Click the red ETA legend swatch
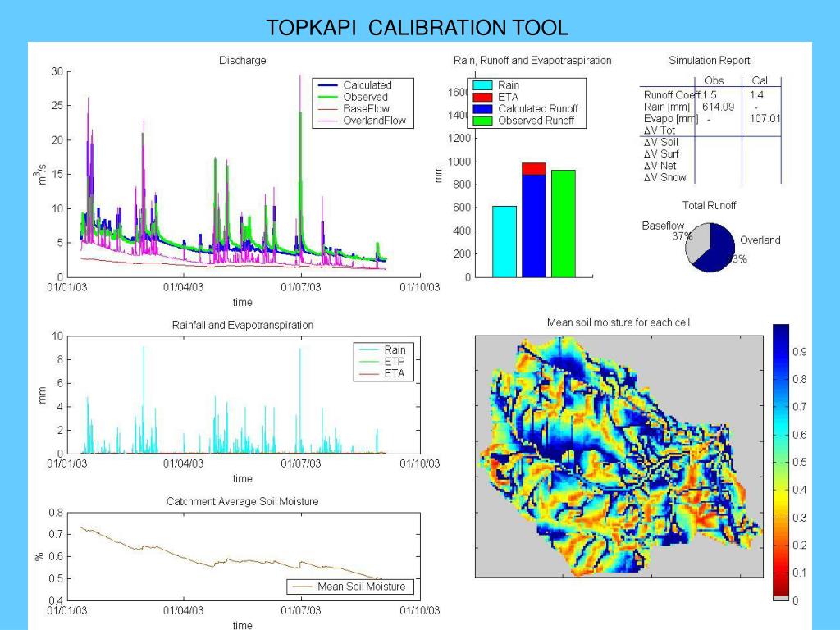This screenshot has width=840, height=630. click(x=482, y=97)
